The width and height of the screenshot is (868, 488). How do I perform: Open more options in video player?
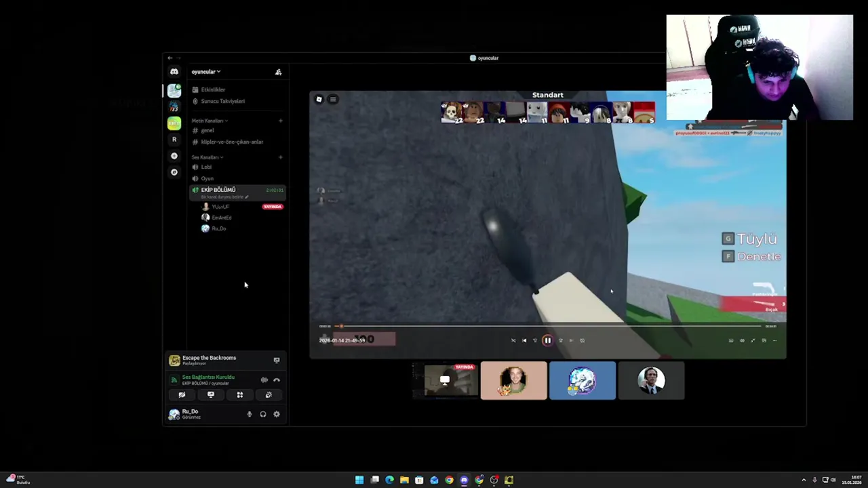(774, 340)
